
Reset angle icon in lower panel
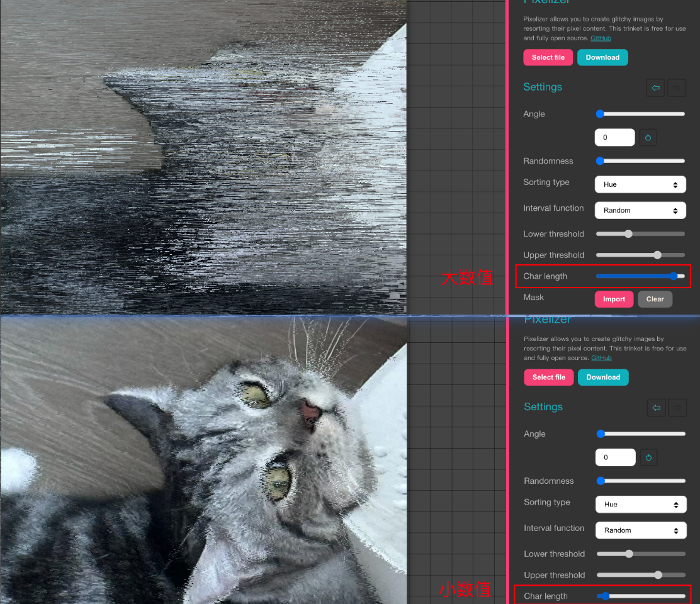click(648, 457)
